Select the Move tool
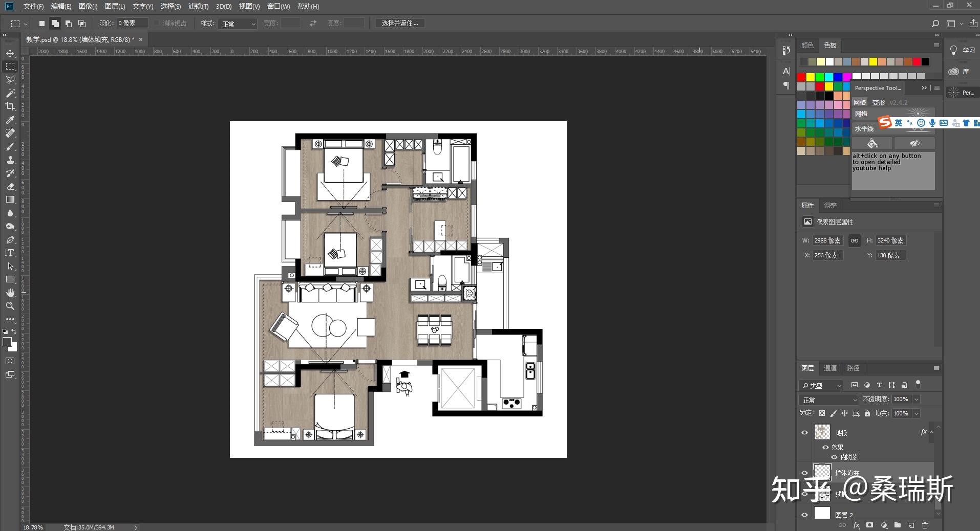The height and width of the screenshot is (531, 980). pos(10,53)
